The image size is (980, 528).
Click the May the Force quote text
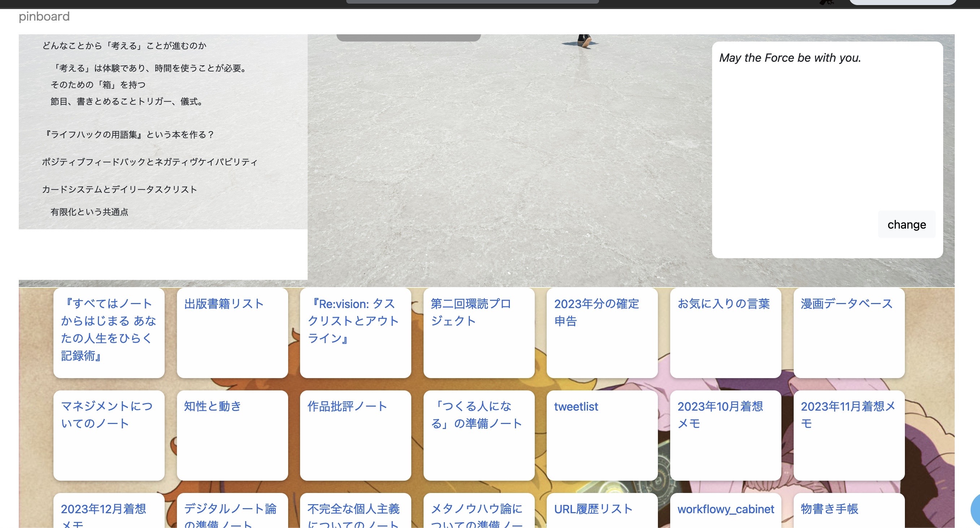(x=790, y=58)
